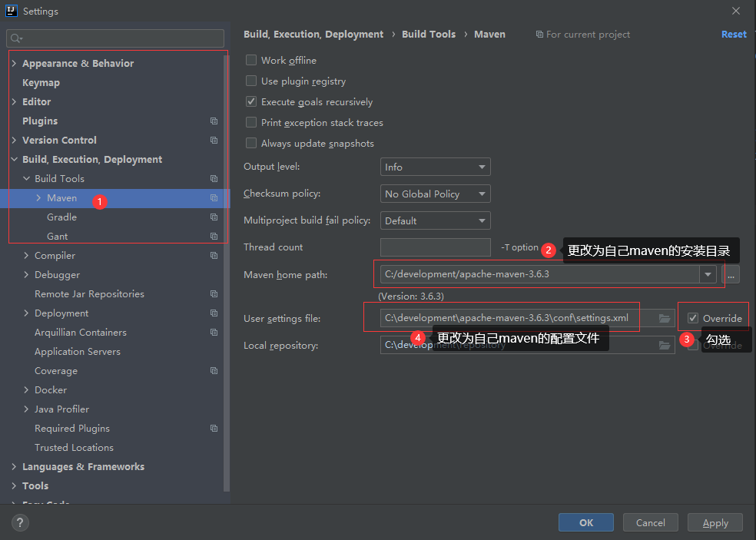Click the Apply button
756x540 pixels.
click(715, 522)
